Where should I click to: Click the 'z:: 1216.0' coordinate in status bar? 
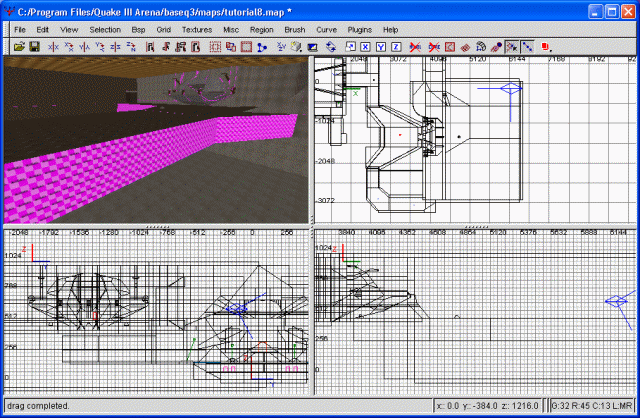pos(518,406)
